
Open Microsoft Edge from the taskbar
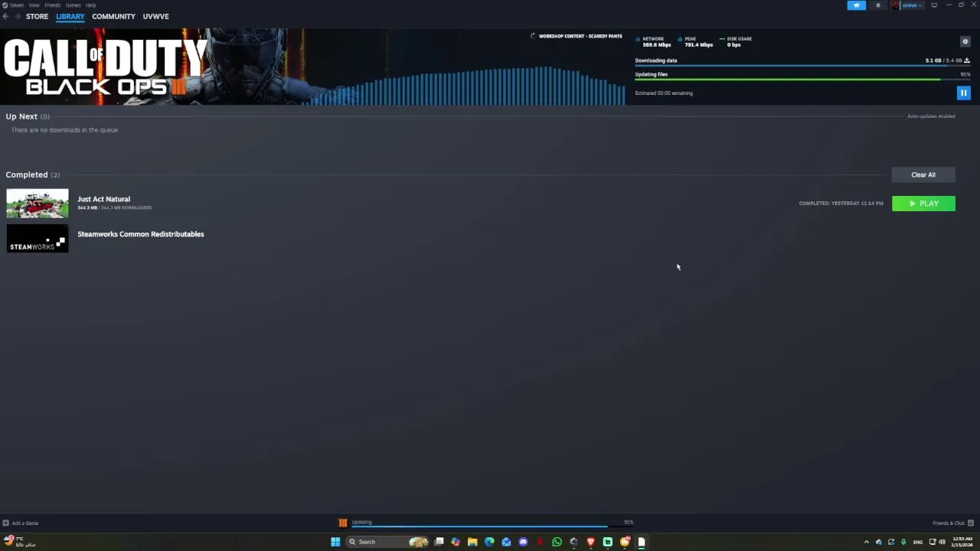tap(489, 542)
